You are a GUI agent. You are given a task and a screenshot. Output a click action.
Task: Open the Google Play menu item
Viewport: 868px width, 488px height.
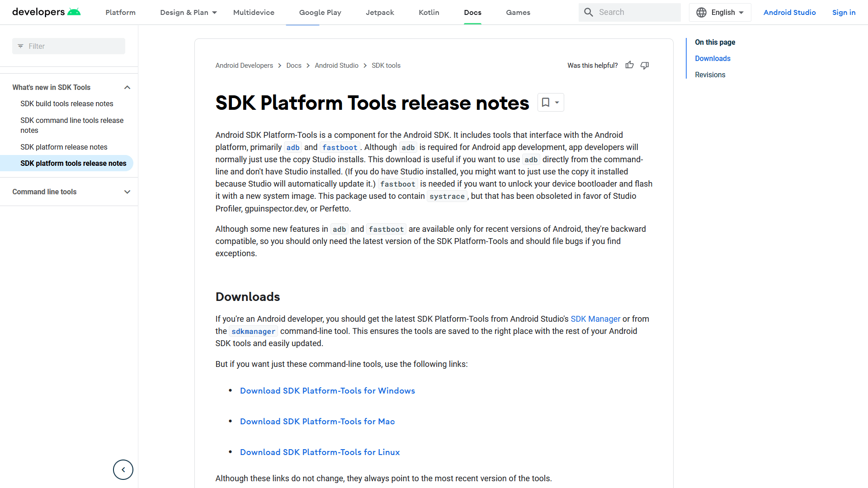coord(320,12)
